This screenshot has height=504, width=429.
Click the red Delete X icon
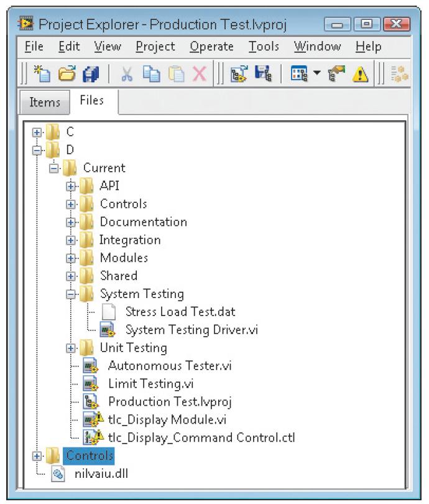click(200, 74)
